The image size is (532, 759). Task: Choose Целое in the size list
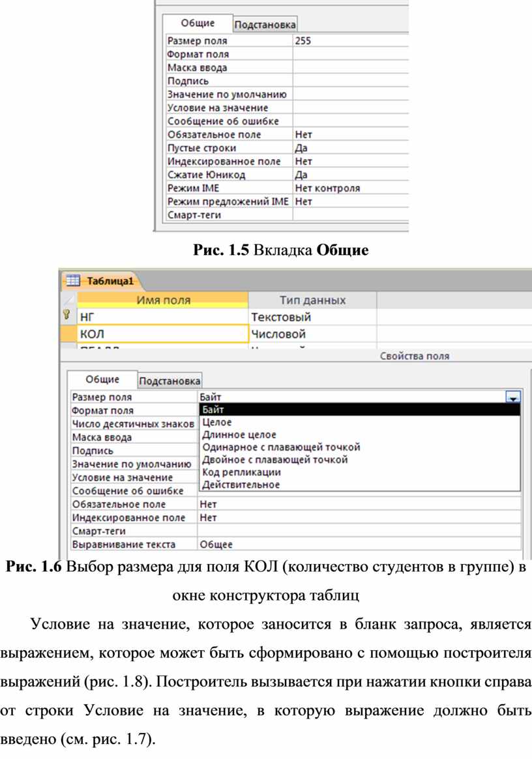tap(360, 422)
